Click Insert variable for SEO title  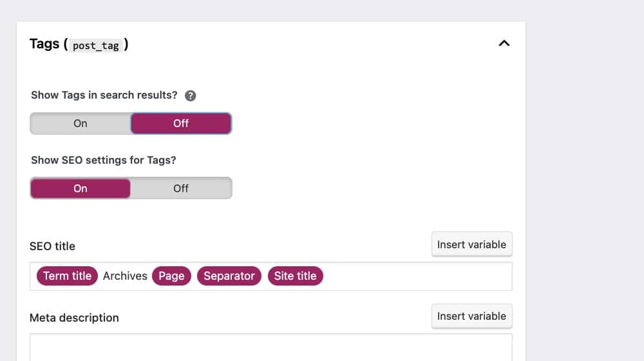pos(471,244)
